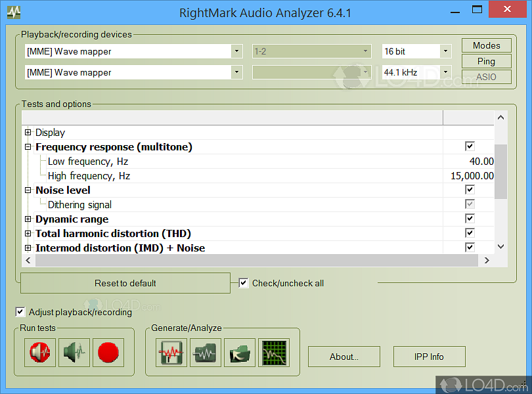Screen dimensions: 532x394
Task: Open the 16 bit depth dropdown
Action: click(445, 51)
